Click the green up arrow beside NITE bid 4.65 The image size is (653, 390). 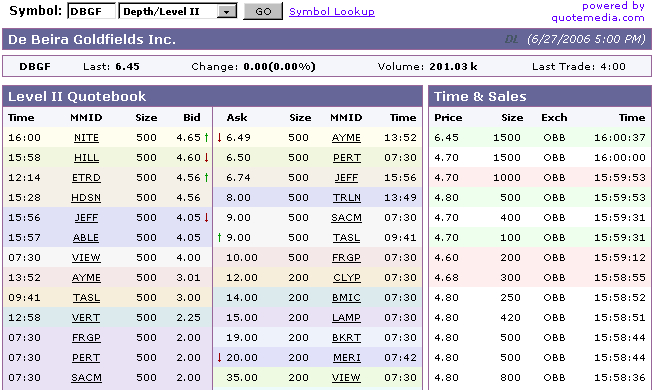pyautogui.click(x=206, y=138)
